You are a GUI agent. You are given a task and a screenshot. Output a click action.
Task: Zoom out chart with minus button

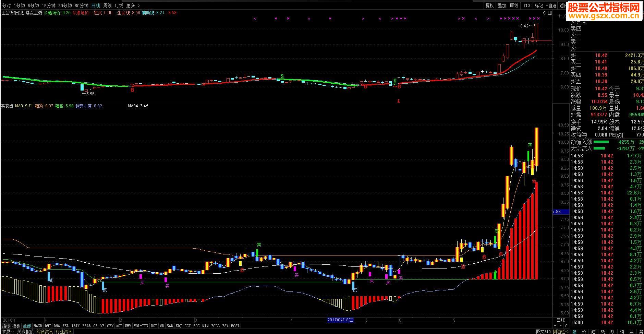560,326
